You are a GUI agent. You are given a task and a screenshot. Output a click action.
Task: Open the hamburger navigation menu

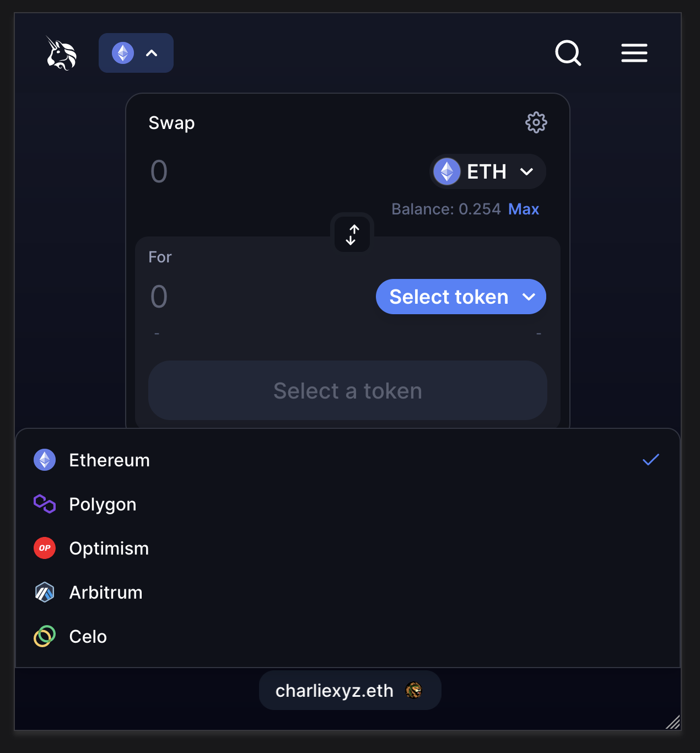click(x=634, y=53)
